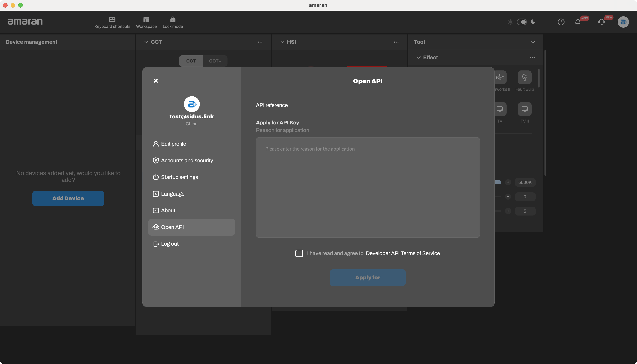Image resolution: width=637 pixels, height=364 pixels.
Task: Open the About section
Action: point(192,210)
